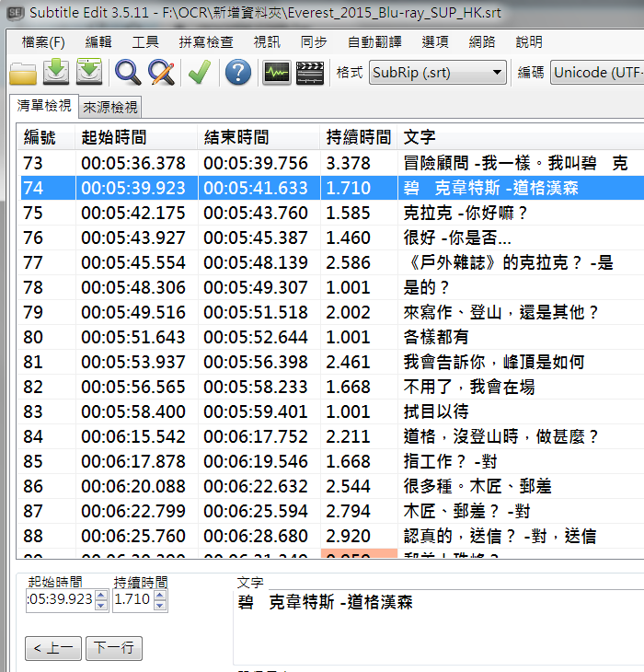Click duration 2.211 in row 84
Image resolution: width=644 pixels, height=672 pixels.
348,436
